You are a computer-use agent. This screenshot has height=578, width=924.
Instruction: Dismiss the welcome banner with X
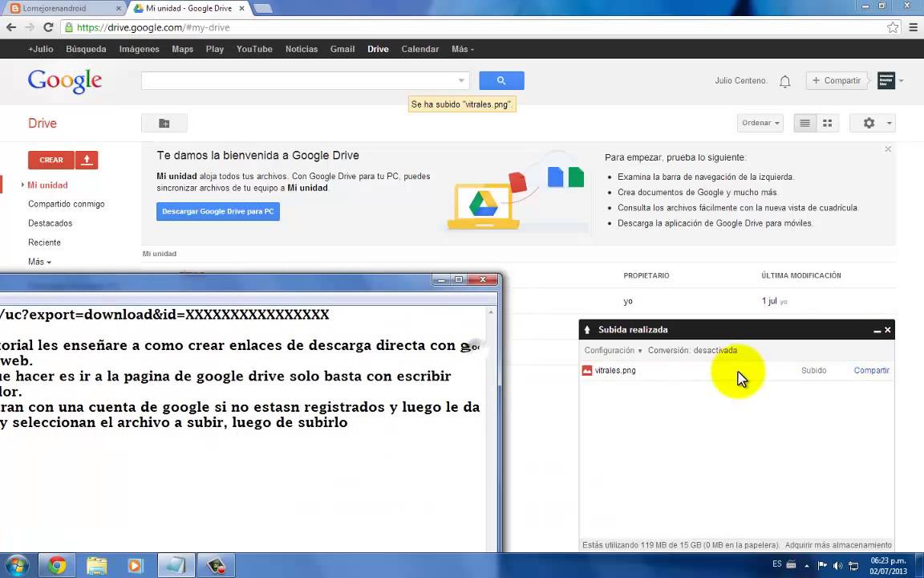(x=888, y=149)
